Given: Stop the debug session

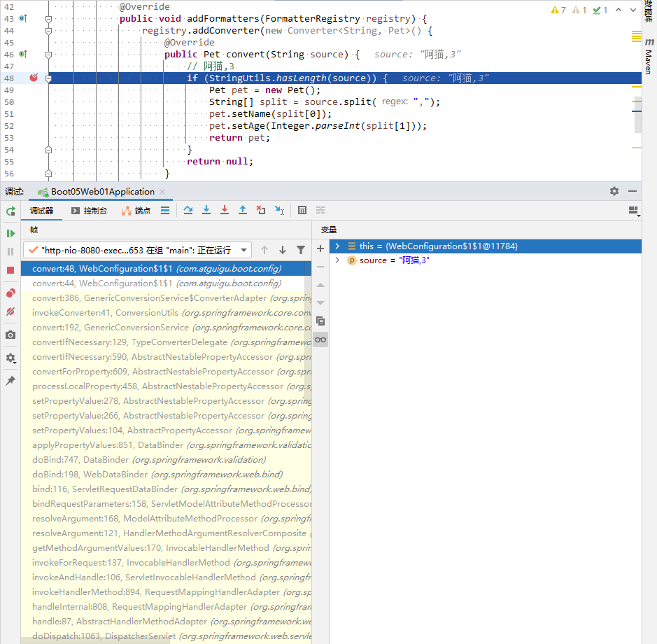Looking at the screenshot, I should point(11,270).
